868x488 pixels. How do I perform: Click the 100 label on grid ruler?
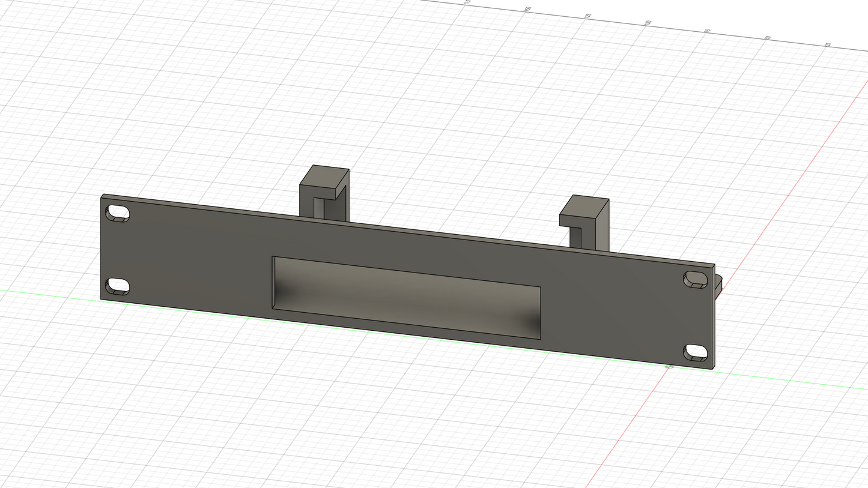[648, 23]
